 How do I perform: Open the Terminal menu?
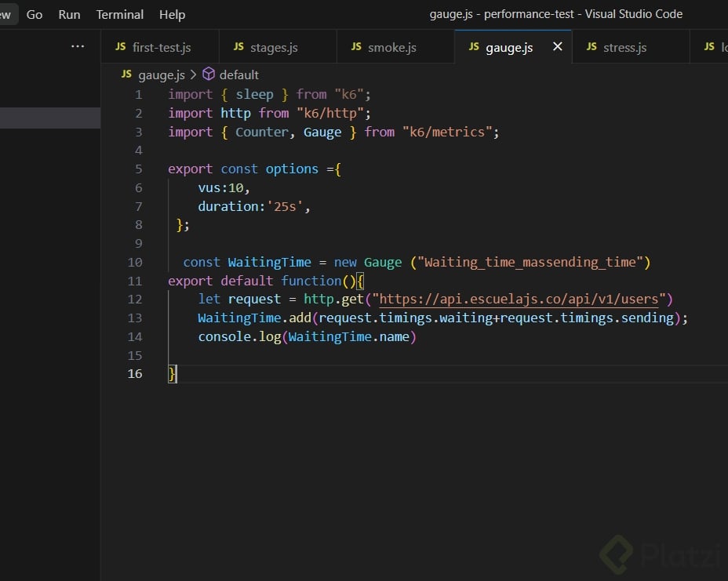120,15
